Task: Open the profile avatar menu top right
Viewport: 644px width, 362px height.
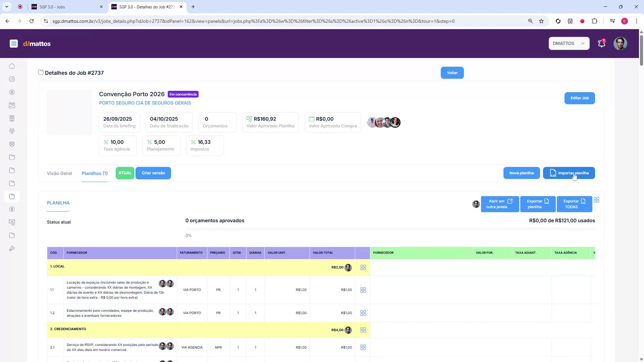Action: (x=621, y=44)
